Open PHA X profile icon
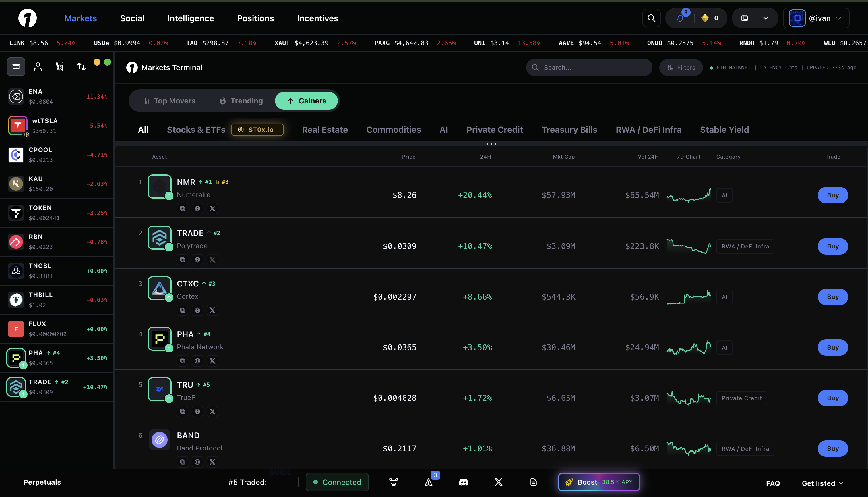Viewport: 868px width, 497px height. click(x=212, y=361)
